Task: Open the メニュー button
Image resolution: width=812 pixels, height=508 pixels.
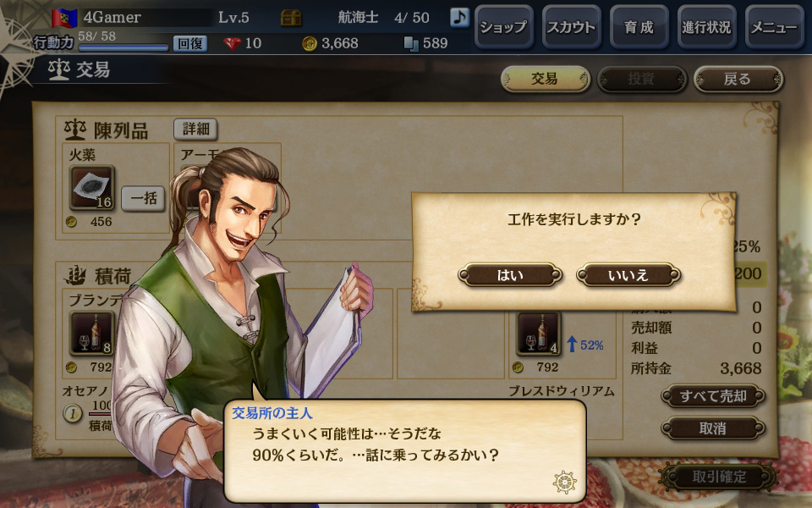Action: (x=774, y=27)
